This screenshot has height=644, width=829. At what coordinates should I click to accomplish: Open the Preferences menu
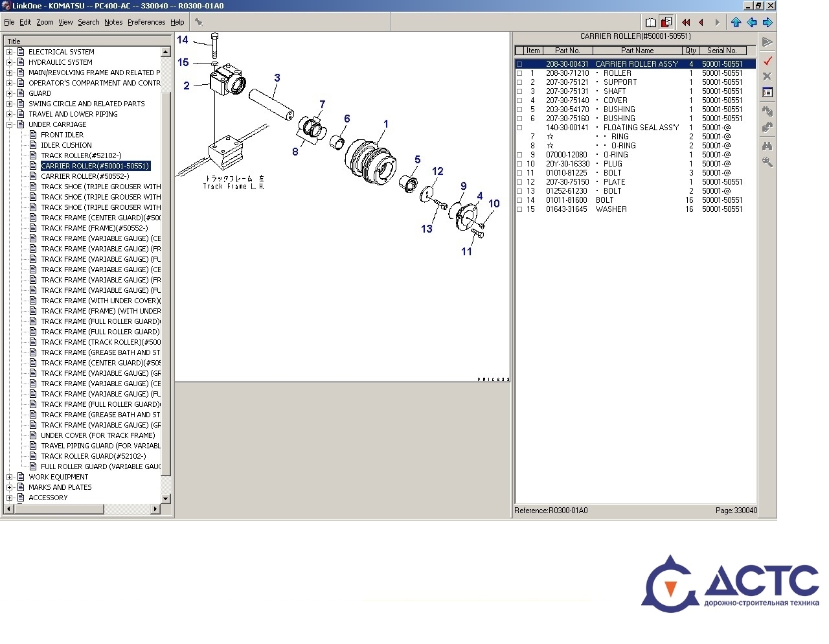click(146, 22)
